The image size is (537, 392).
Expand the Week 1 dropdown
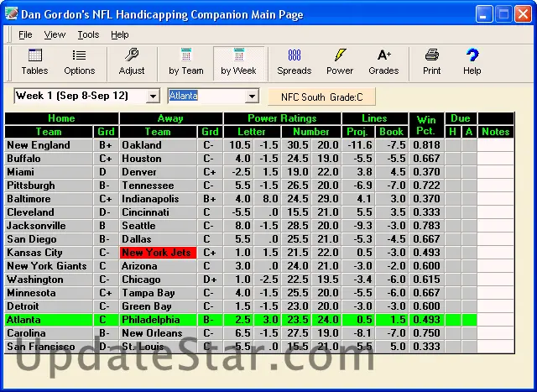point(153,97)
